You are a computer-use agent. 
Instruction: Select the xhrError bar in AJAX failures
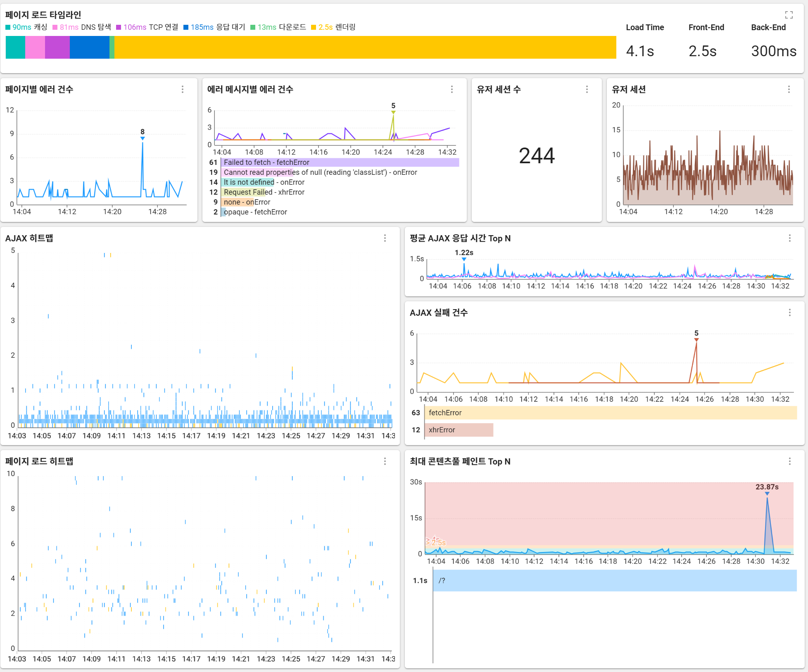[459, 430]
